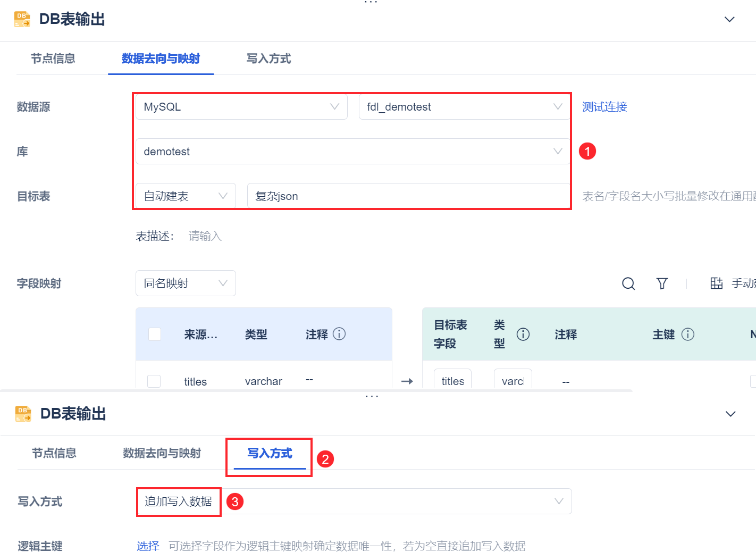Open the MySQL data source type dropdown
The width and height of the screenshot is (756, 560).
(241, 107)
